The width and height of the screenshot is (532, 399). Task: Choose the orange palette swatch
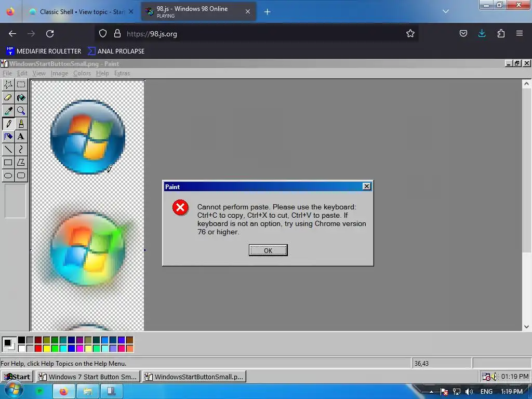click(x=129, y=348)
